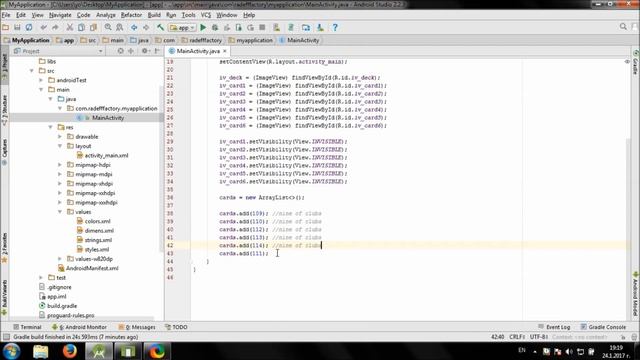Click the Cut scissors icon
This screenshot has height=360, width=640.
pos(70,27)
